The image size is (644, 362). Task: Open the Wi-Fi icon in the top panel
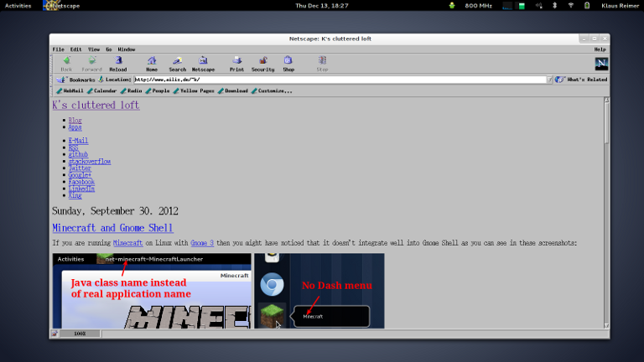pos(570,6)
